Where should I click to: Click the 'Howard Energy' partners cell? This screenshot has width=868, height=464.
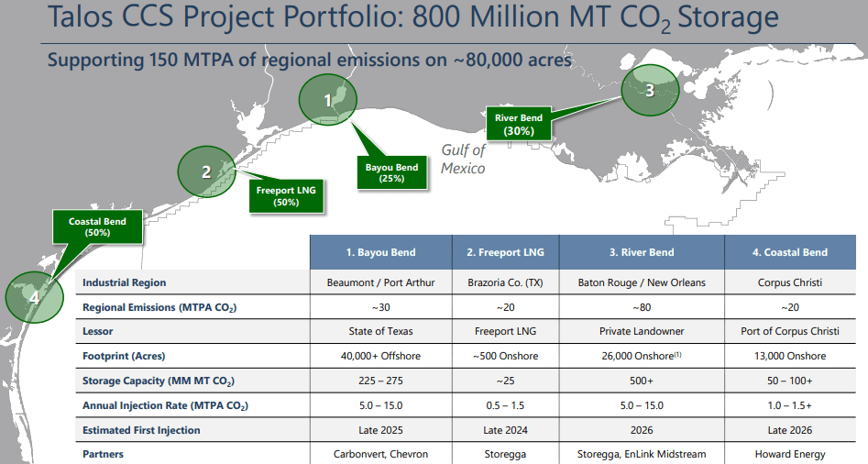coord(790,454)
